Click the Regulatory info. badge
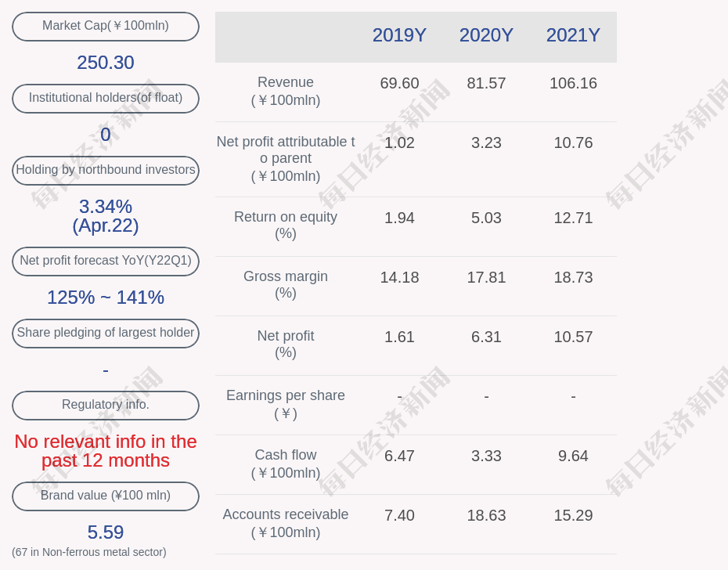The height and width of the screenshot is (570, 728). pos(105,405)
